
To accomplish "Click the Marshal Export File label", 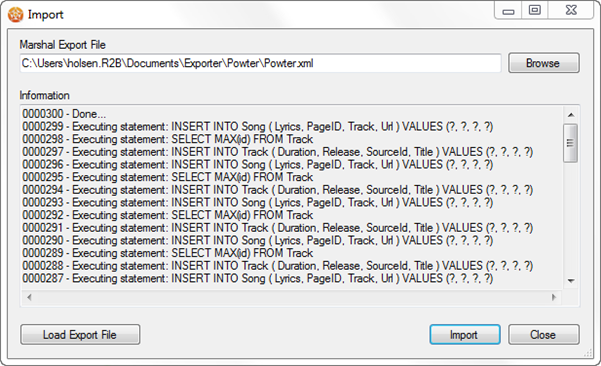I will point(62,45).
